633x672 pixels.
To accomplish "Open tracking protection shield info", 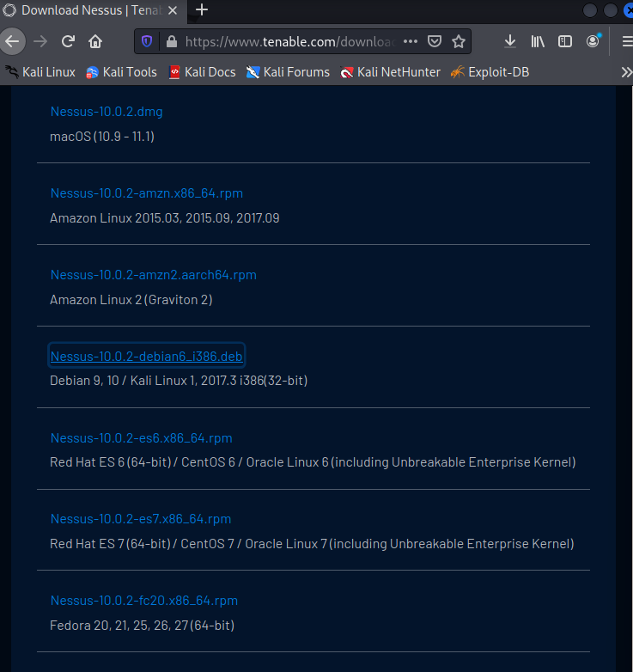I will (x=147, y=41).
